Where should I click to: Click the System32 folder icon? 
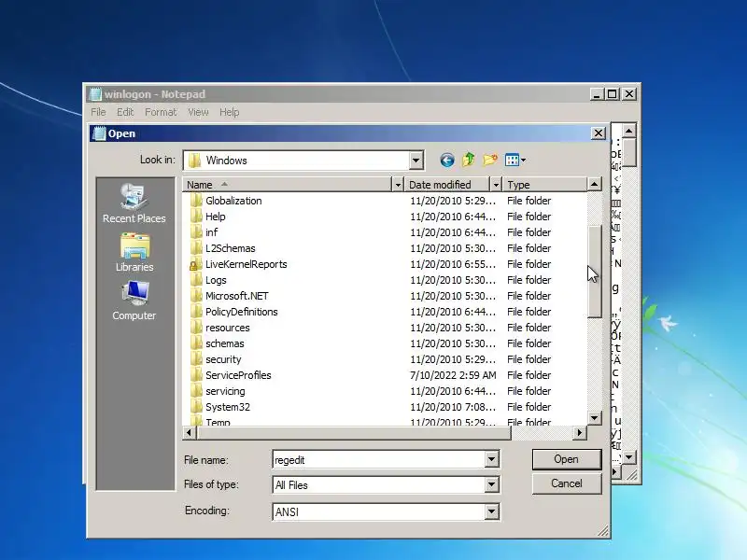click(x=196, y=407)
